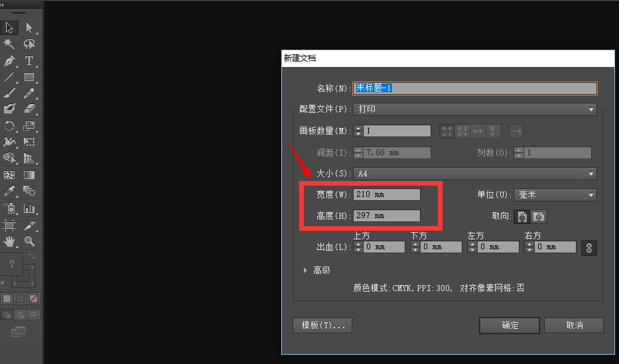
Task: Select the Pencil tool
Action: (29, 93)
